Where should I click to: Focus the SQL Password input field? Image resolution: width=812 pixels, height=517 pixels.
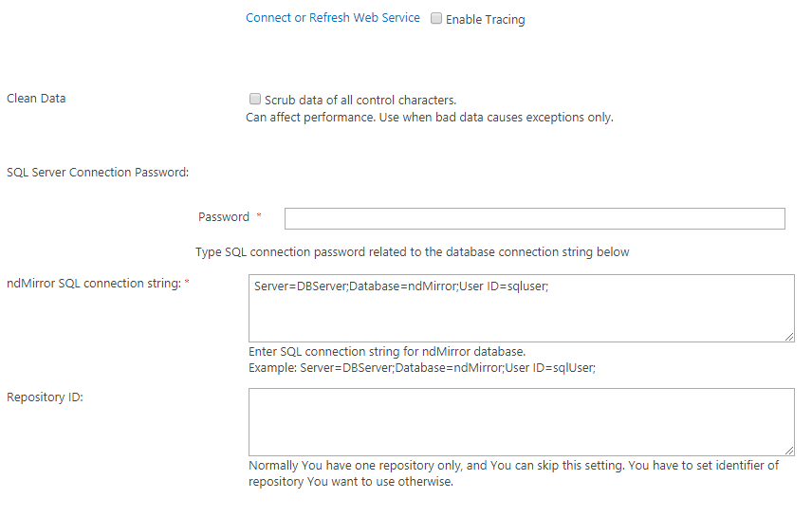tap(534, 218)
